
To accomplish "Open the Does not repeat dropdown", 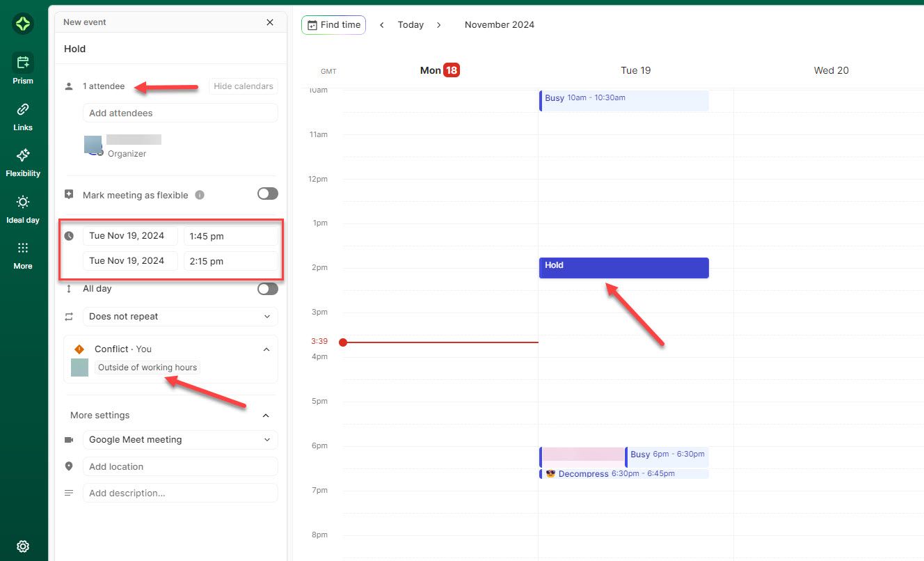I will click(180, 317).
